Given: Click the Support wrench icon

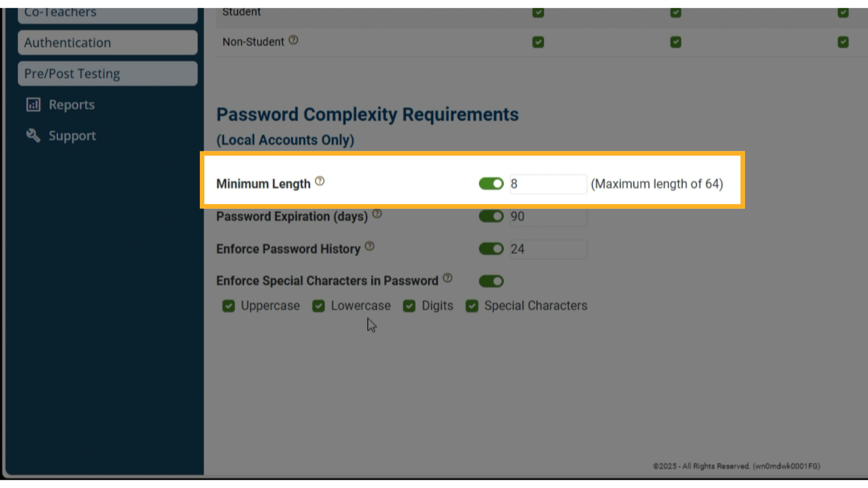Looking at the screenshot, I should tap(32, 136).
